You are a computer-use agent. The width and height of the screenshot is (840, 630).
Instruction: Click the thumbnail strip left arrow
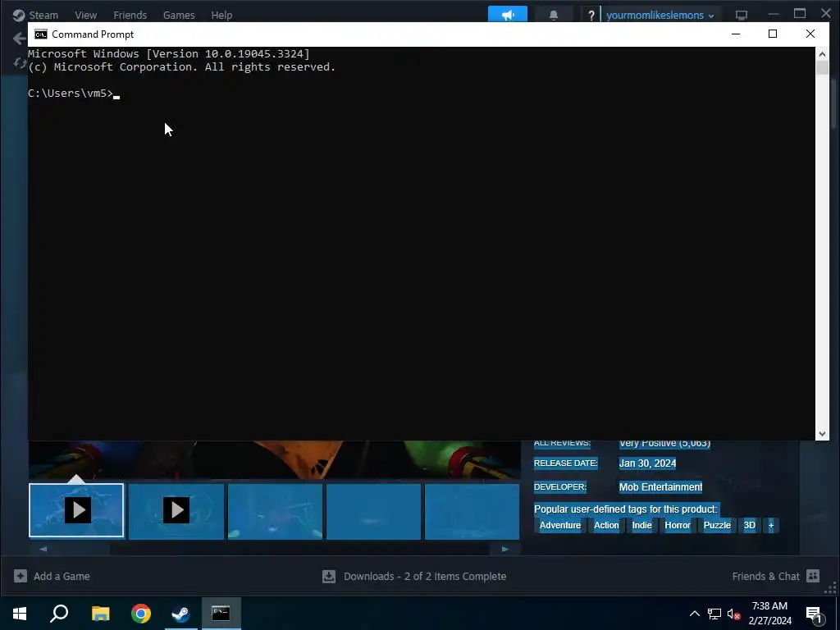(43, 549)
